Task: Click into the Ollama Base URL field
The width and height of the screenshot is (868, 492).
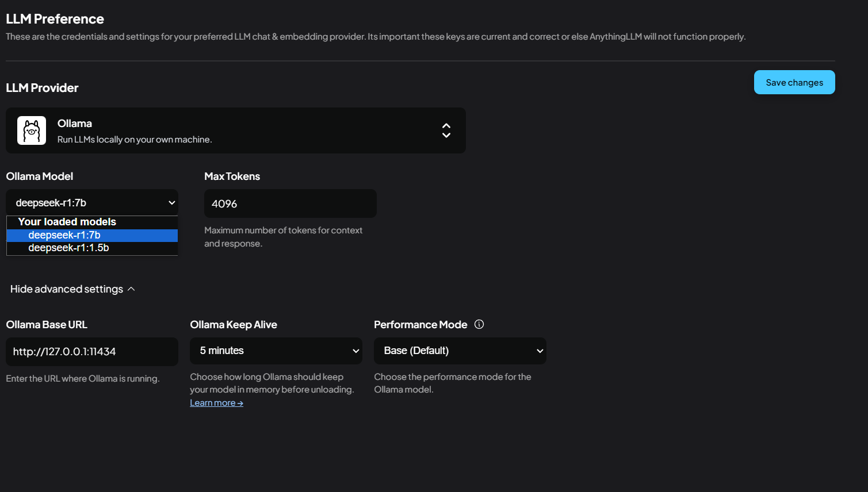Action: coord(92,352)
